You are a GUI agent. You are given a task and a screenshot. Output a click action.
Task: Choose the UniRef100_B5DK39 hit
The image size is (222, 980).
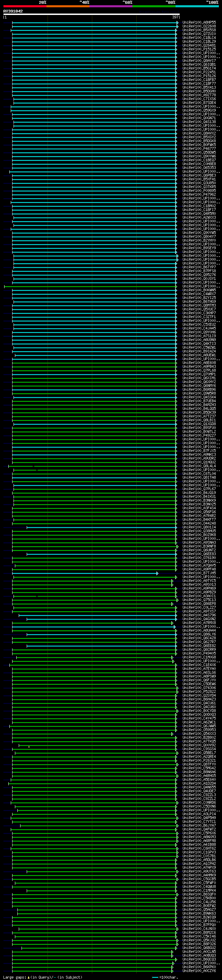tap(199, 413)
